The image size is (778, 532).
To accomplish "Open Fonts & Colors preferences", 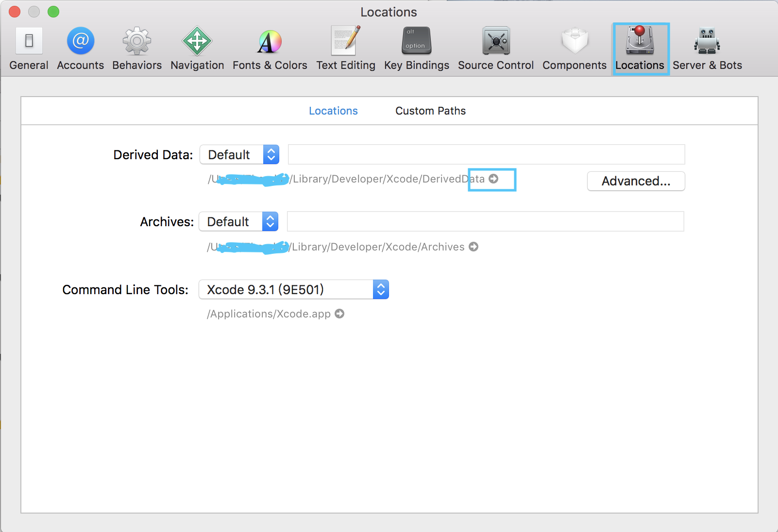I will pos(270,49).
